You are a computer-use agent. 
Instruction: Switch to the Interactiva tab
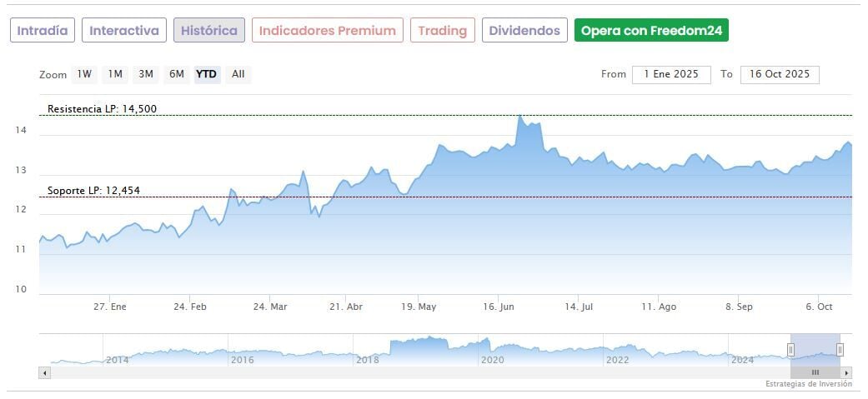124,31
